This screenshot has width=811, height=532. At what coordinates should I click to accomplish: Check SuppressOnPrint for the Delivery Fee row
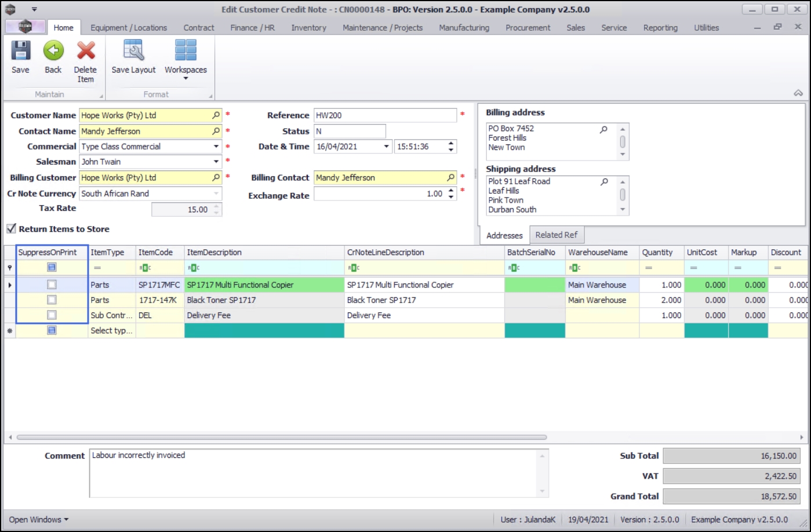[x=52, y=315]
